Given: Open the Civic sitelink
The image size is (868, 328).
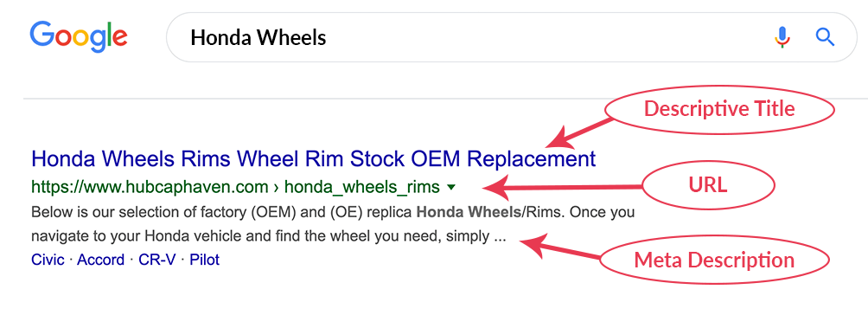Looking at the screenshot, I should tap(48, 260).
